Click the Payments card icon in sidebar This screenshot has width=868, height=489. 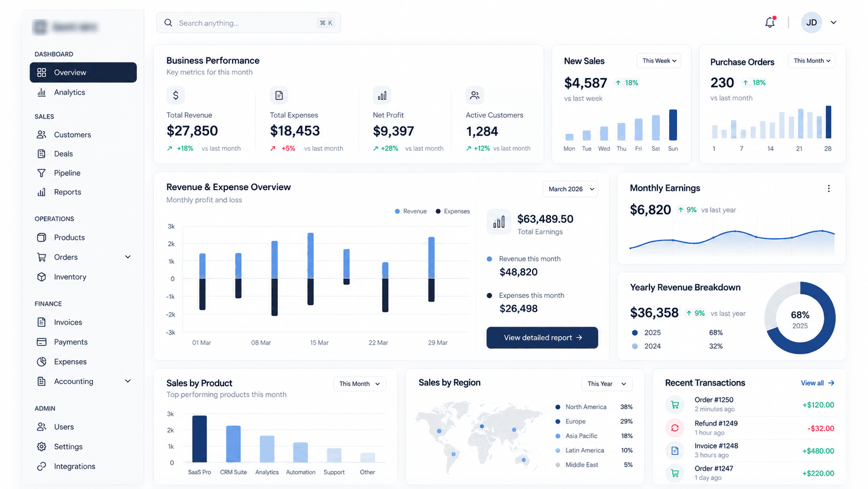coord(42,342)
